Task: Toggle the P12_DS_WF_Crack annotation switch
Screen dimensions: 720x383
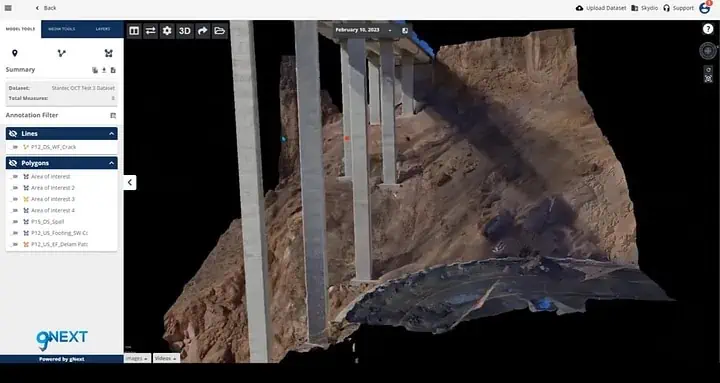Action: [14, 147]
